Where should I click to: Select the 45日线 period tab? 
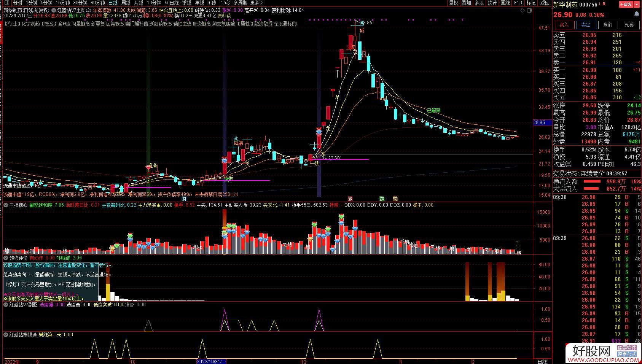[172, 3]
